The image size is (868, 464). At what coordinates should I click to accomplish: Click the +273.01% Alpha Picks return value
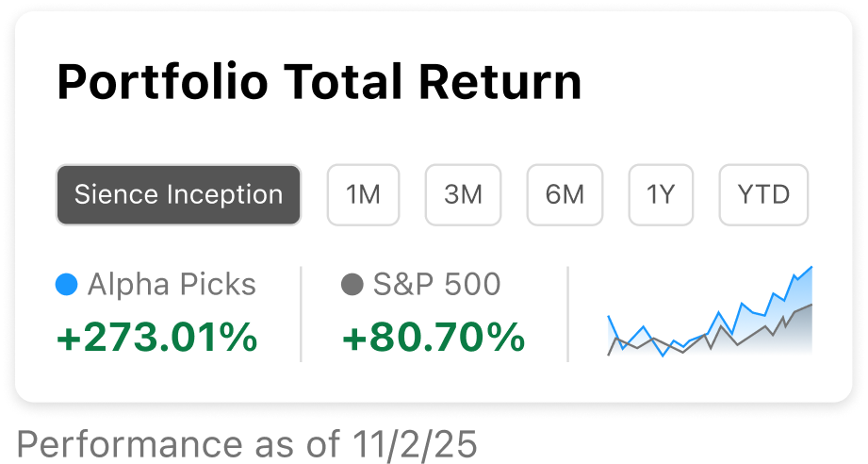coord(156,338)
